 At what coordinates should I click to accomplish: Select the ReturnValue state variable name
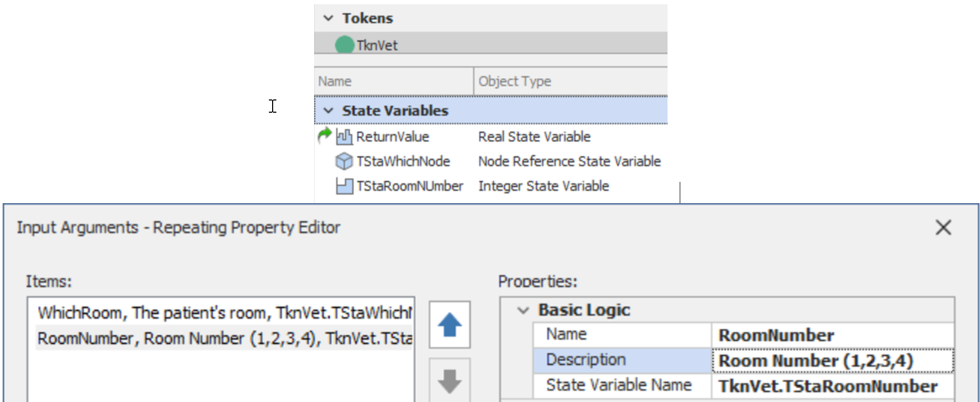coord(392,137)
